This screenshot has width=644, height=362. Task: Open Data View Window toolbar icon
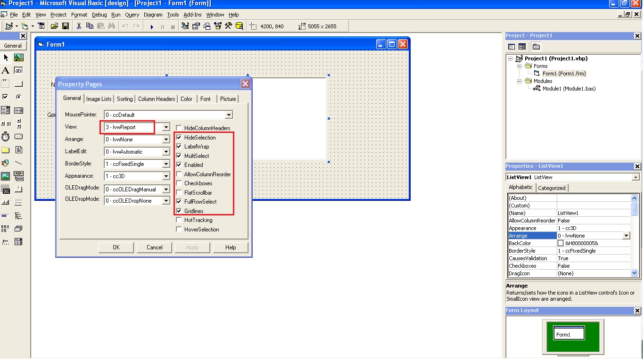point(239,26)
